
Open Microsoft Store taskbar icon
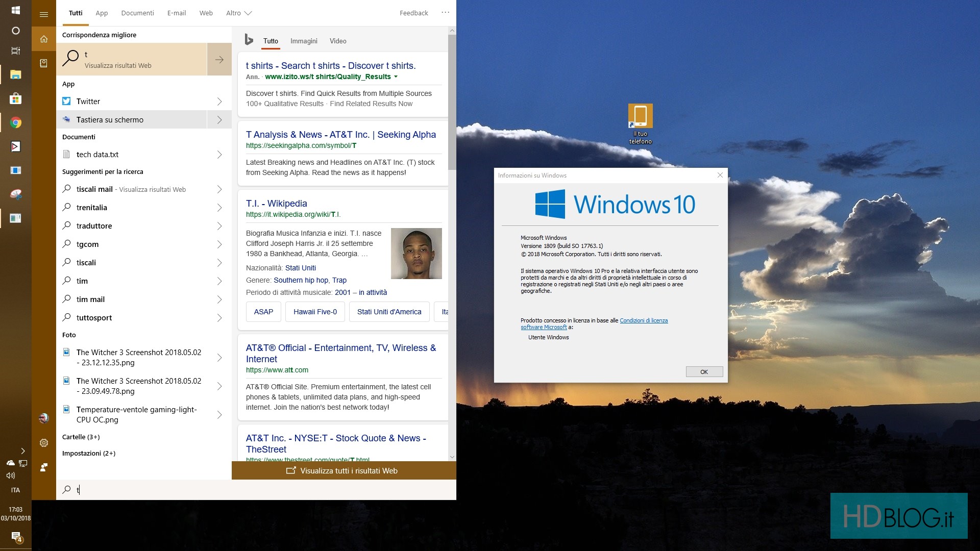(x=15, y=98)
